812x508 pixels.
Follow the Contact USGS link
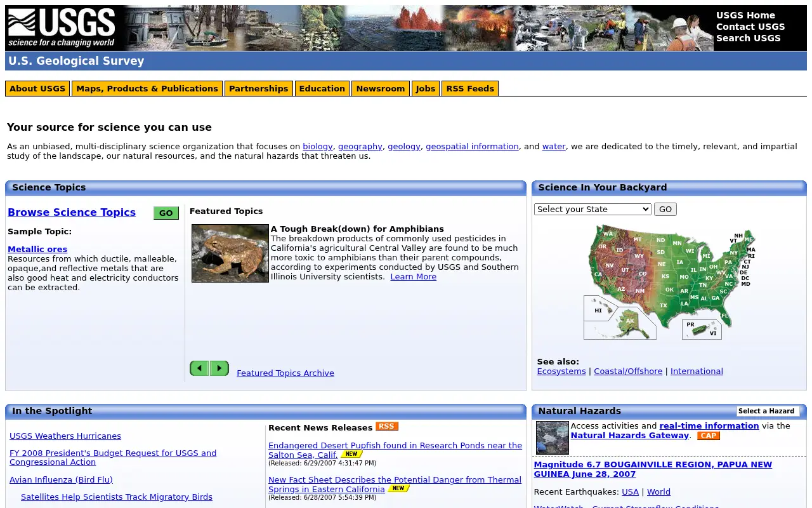[750, 27]
